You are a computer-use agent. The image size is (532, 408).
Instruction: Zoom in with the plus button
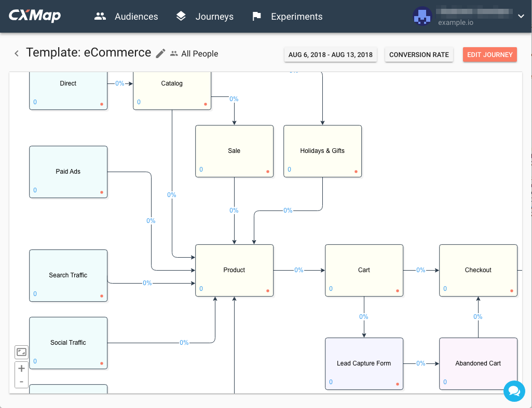coord(21,369)
